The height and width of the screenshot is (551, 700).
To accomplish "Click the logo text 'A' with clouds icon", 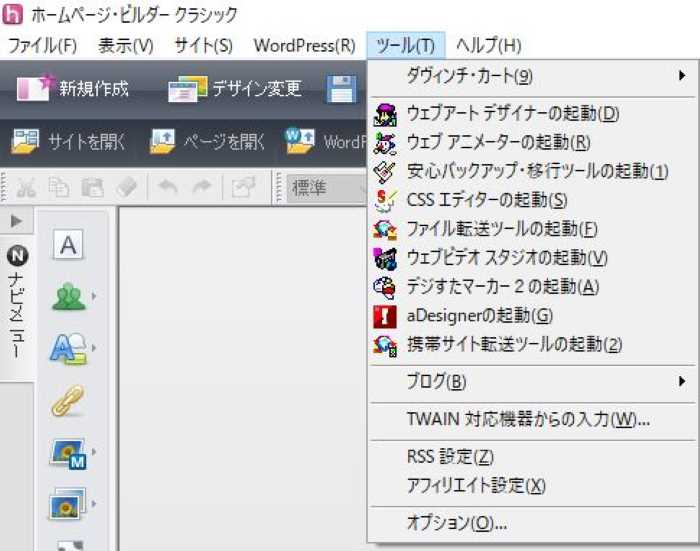I will pyautogui.click(x=68, y=348).
